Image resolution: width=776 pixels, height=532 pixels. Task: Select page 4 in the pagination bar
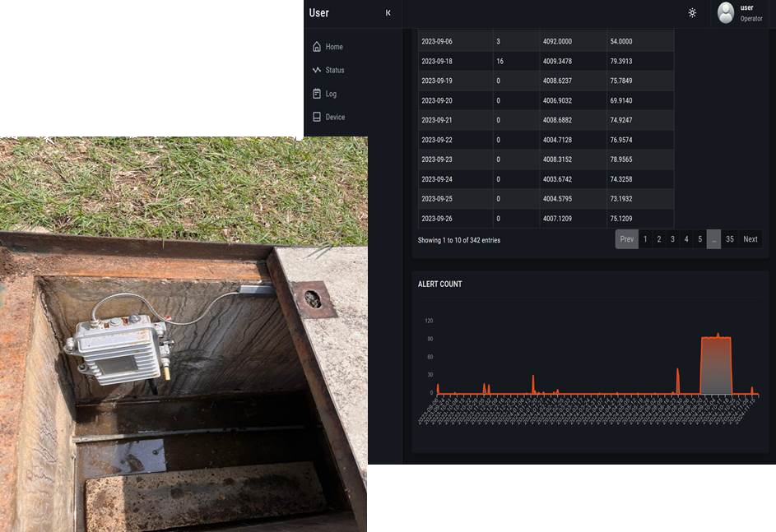[x=686, y=239]
